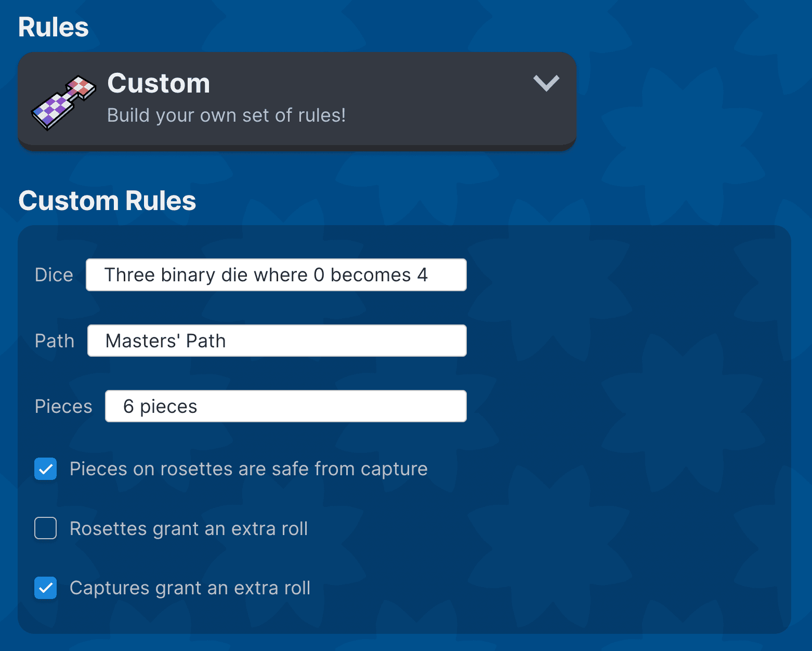This screenshot has height=651, width=812.
Task: Change the piece count from 6 pieces
Action: click(285, 406)
